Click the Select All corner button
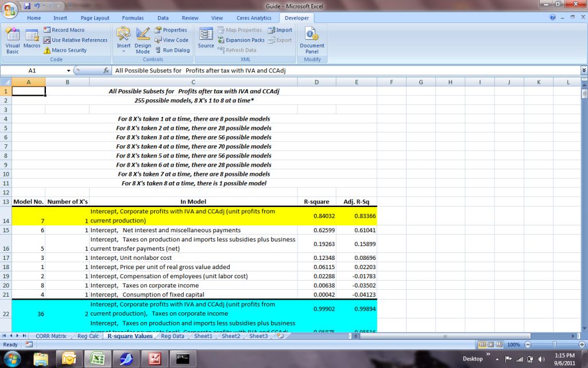The width and height of the screenshot is (588, 368). (x=6, y=82)
